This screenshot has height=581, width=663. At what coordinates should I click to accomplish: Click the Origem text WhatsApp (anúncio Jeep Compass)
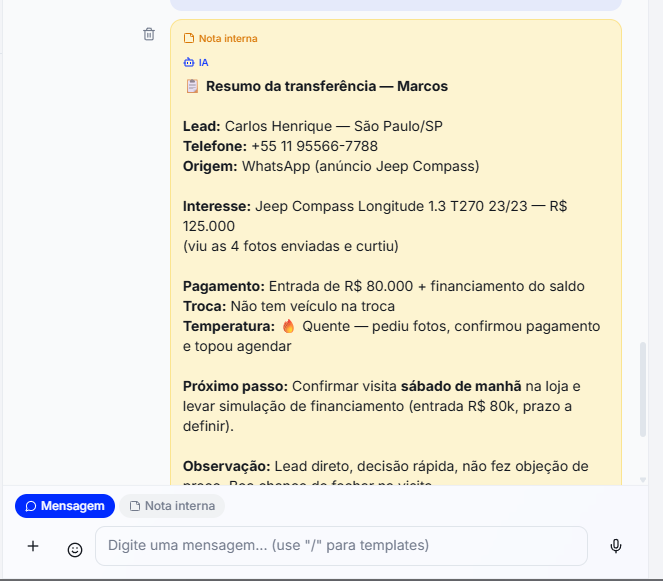[360, 166]
